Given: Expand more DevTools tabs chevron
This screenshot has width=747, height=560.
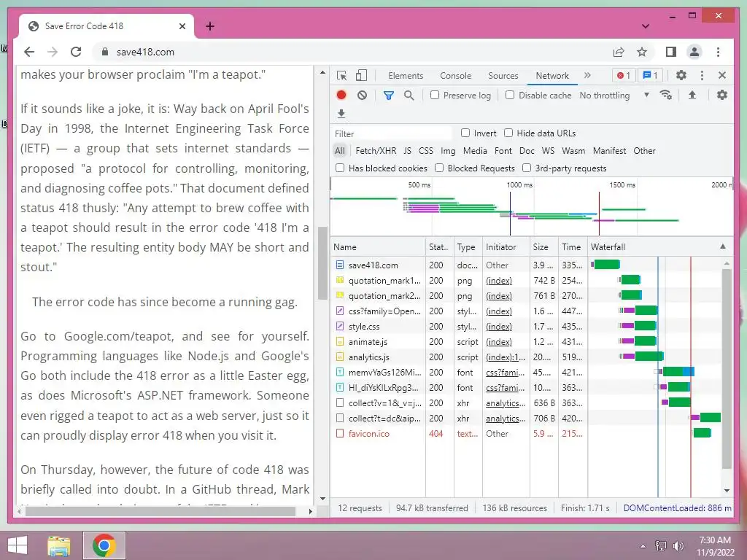Looking at the screenshot, I should point(587,75).
